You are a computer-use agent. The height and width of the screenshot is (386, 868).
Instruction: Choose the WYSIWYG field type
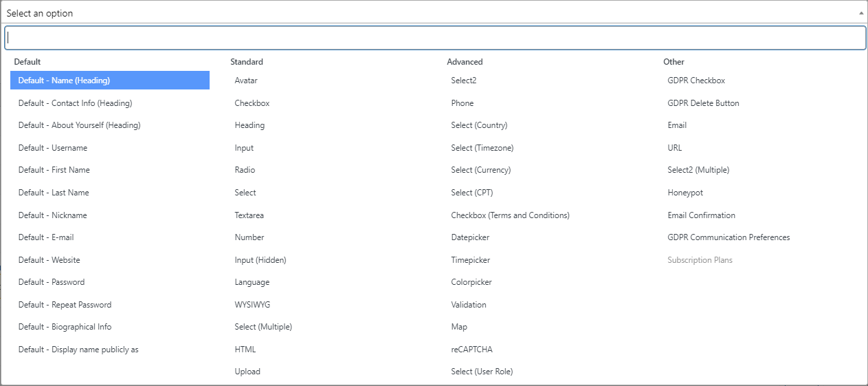coord(326,305)
